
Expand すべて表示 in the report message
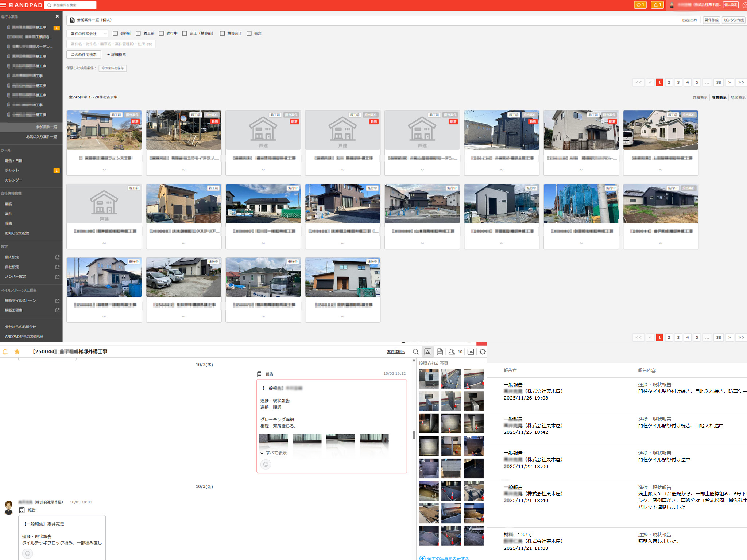click(276, 453)
